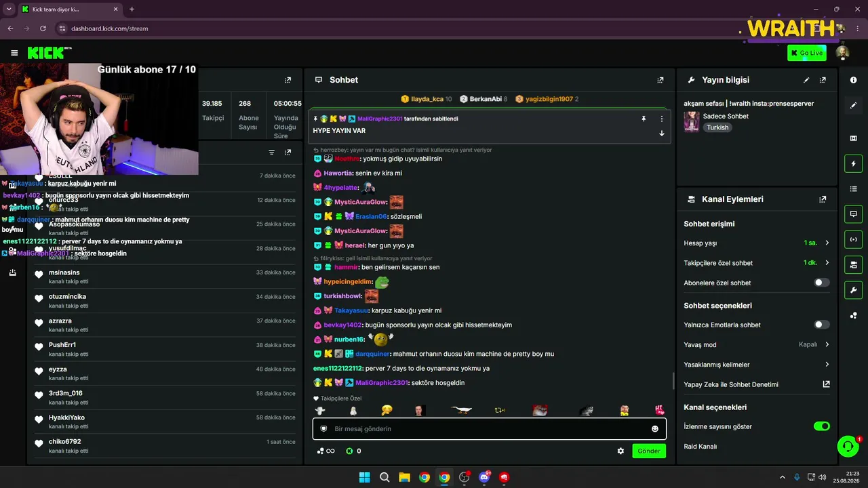
Task: Toggle Abonelere özel sohbet switch
Action: [821, 283]
